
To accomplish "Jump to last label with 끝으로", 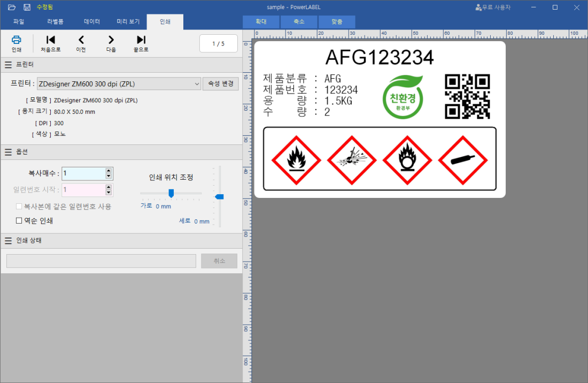I will click(141, 40).
